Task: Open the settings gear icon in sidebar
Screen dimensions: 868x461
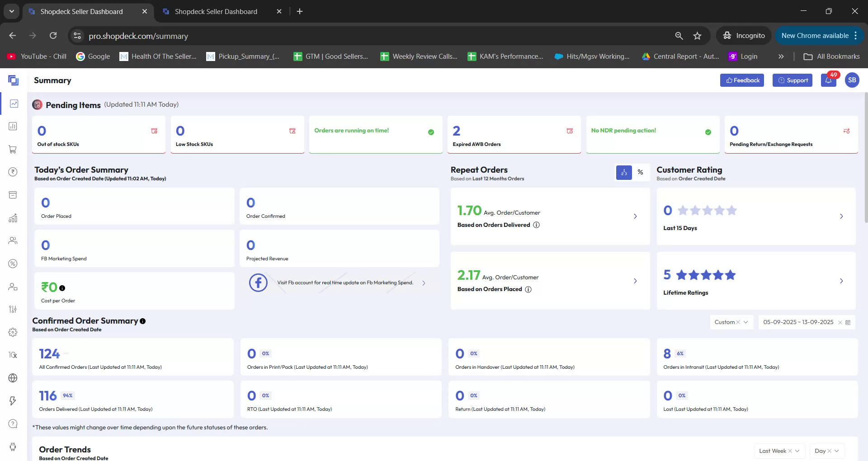Action: [x=13, y=332]
